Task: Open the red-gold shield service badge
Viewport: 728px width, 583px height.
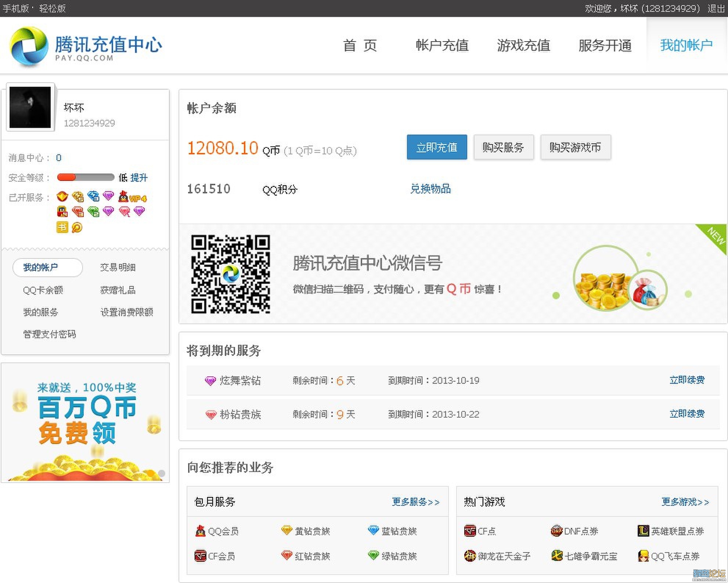Action: coord(62,197)
